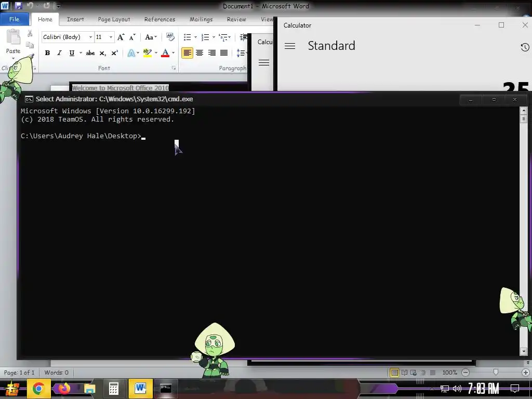The image size is (532, 399).
Task: Toggle Underline formatting
Action: click(72, 53)
